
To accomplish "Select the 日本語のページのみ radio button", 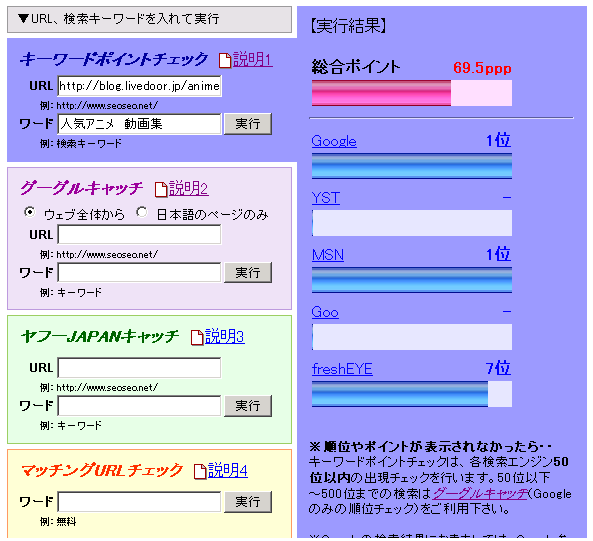I will click(142, 212).
